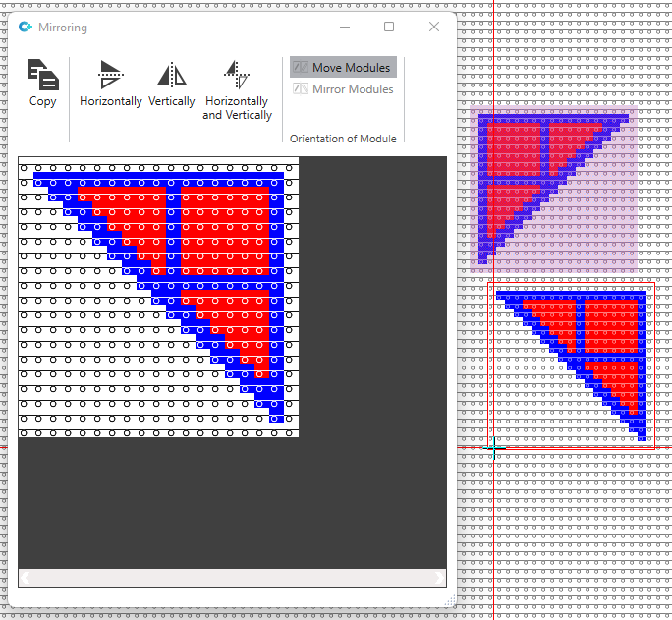Click the Mirroring app logo in title bar
Image resolution: width=672 pixels, height=620 pixels.
click(26, 28)
